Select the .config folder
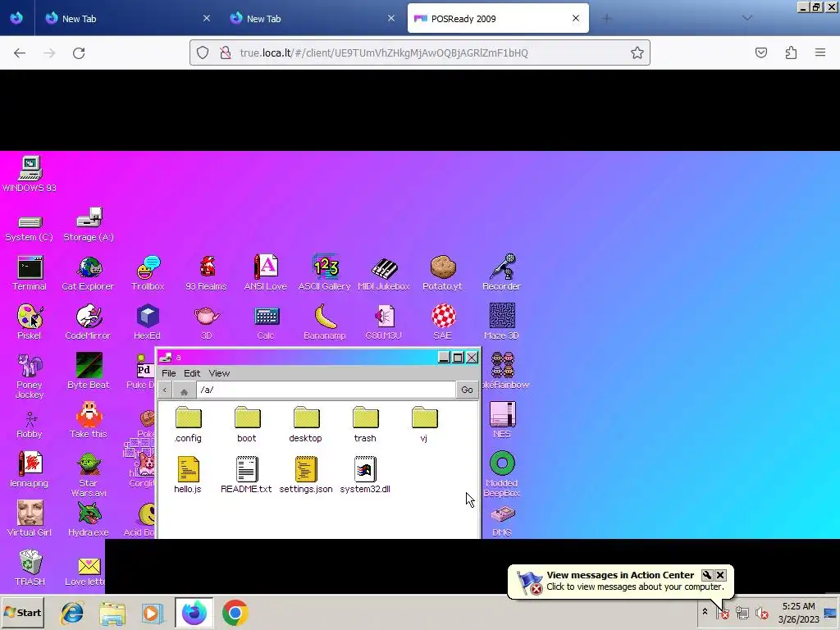 [188, 424]
